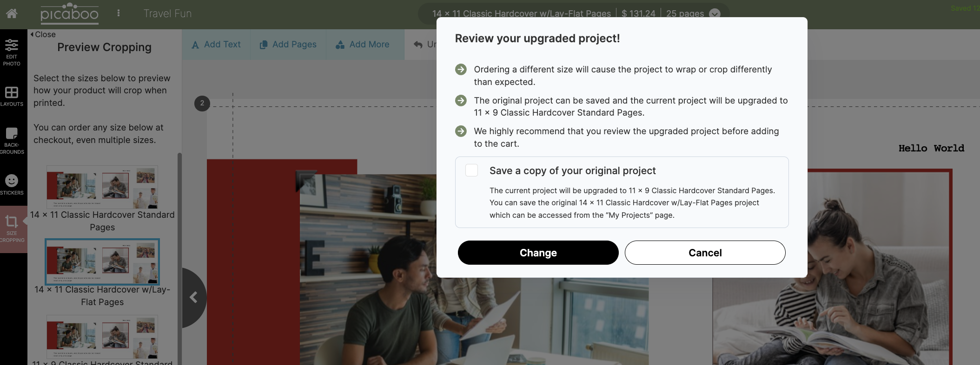Click the size panel scrollbar

tap(179, 258)
